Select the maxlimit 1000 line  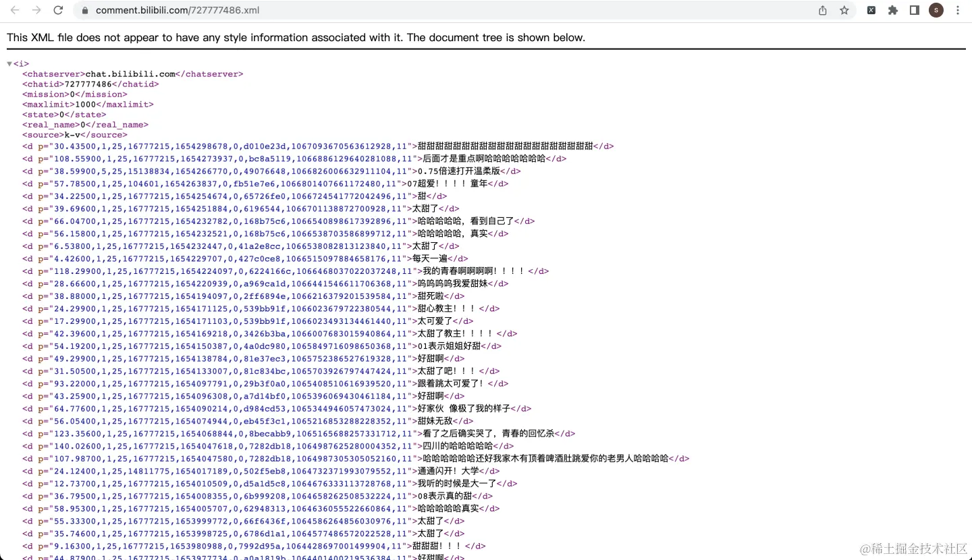click(88, 105)
